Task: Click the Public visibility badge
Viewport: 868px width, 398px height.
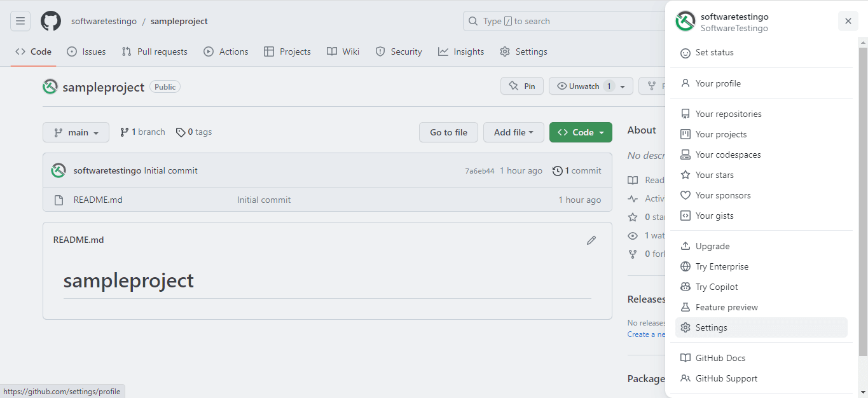Action: [x=165, y=87]
